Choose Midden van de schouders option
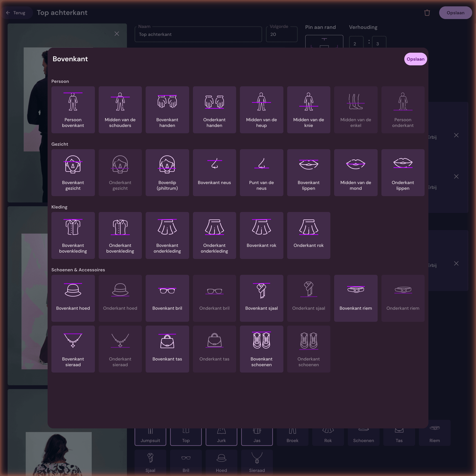This screenshot has width=476, height=476. (x=120, y=110)
